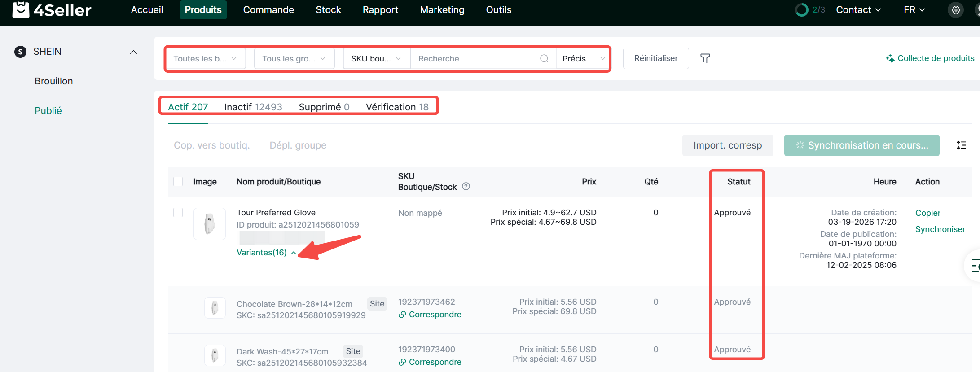Open the 'Toutes les b...' store dropdown
This screenshot has height=372, width=980.
coord(205,59)
